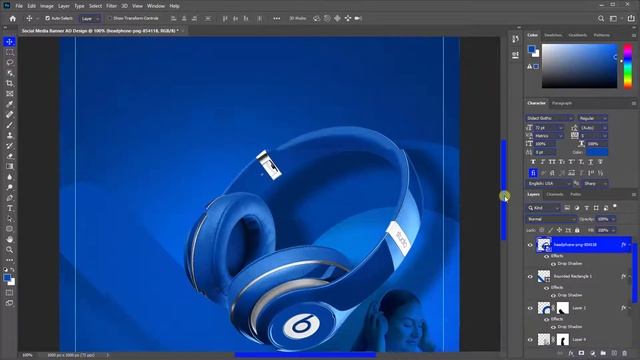Viewport: 640px width, 360px height.
Task: Select the Eraser tool
Action: (x=9, y=156)
